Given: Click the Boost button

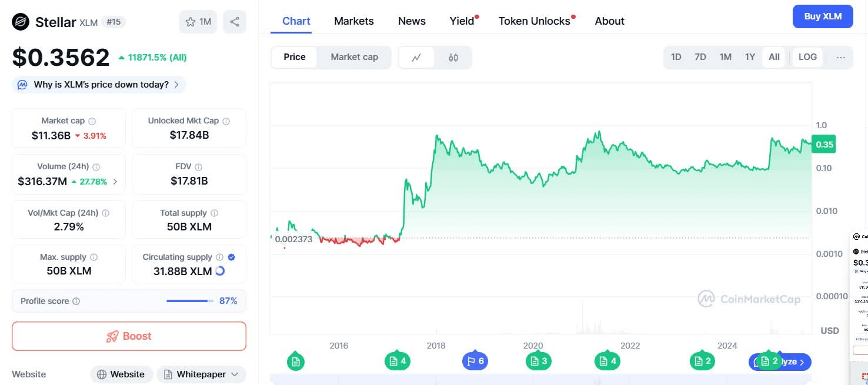Looking at the screenshot, I should (x=129, y=336).
